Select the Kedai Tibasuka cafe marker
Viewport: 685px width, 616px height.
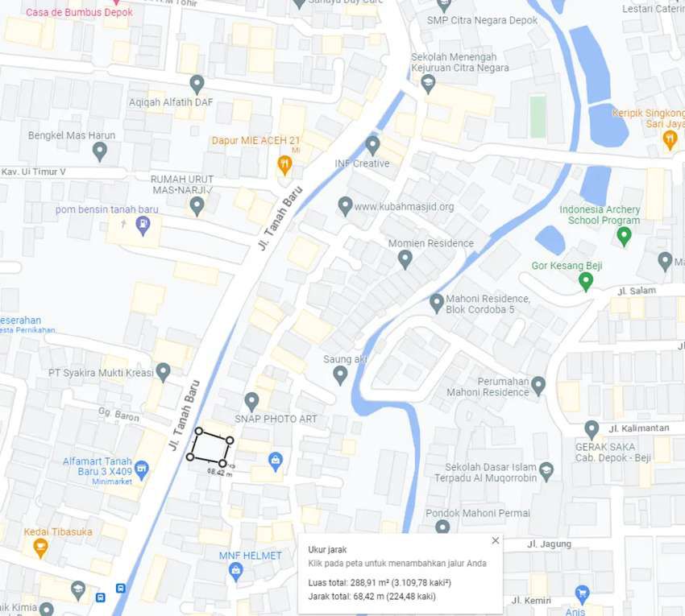pyautogui.click(x=40, y=548)
